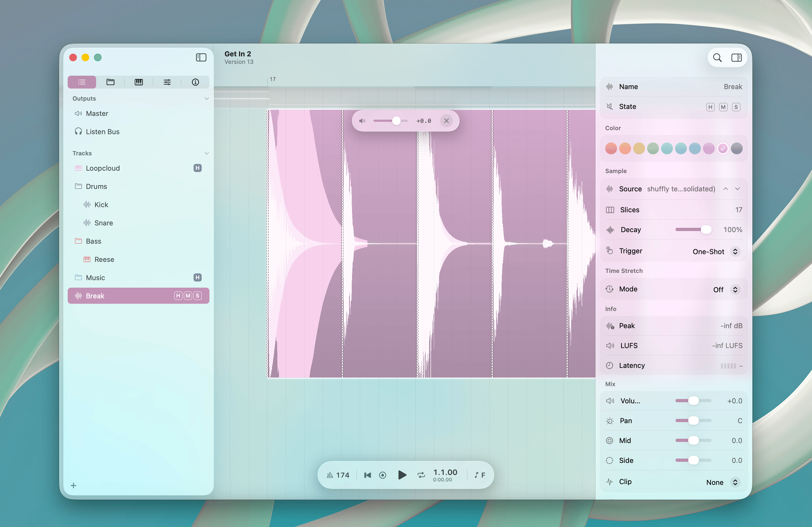Viewport: 812px width, 527px height.
Task: Click the position display 1.1.00
Action: (x=445, y=473)
